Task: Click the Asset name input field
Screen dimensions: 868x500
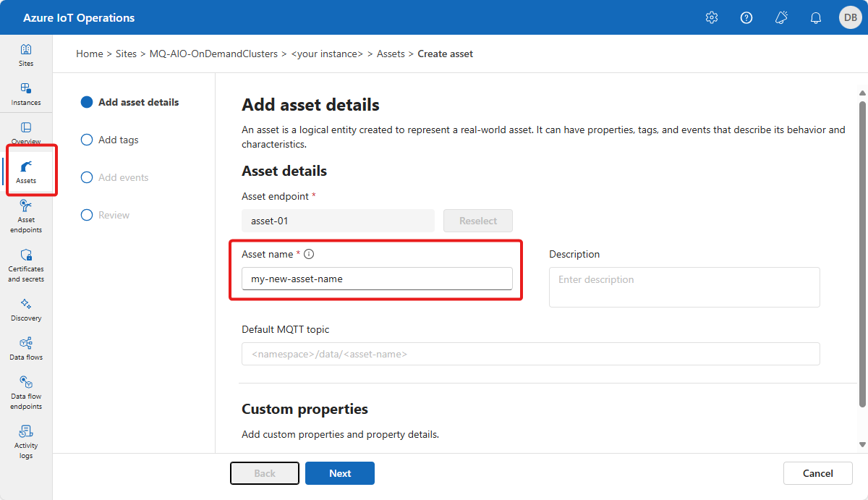Action: [377, 279]
